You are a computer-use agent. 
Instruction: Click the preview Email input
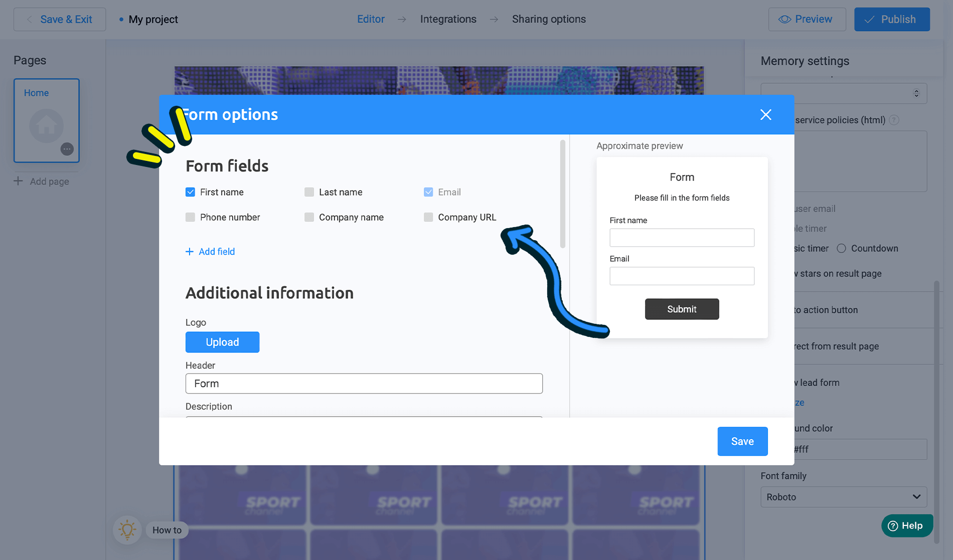[x=682, y=276]
